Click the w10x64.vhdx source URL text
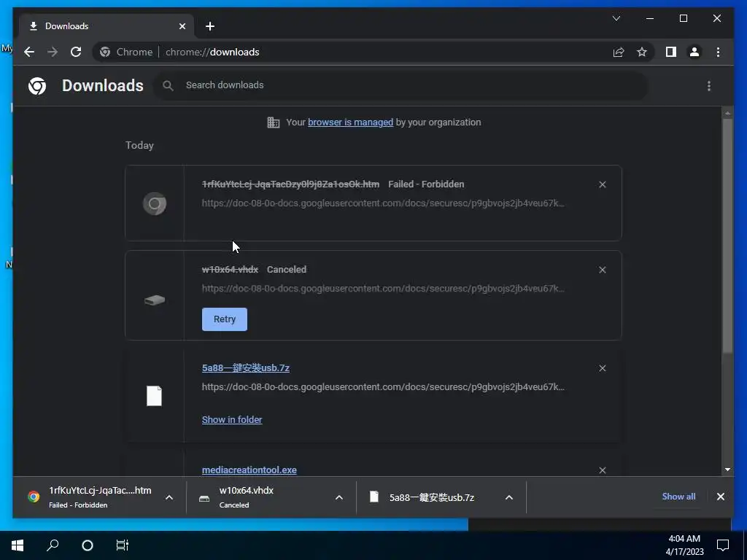 pyautogui.click(x=383, y=289)
